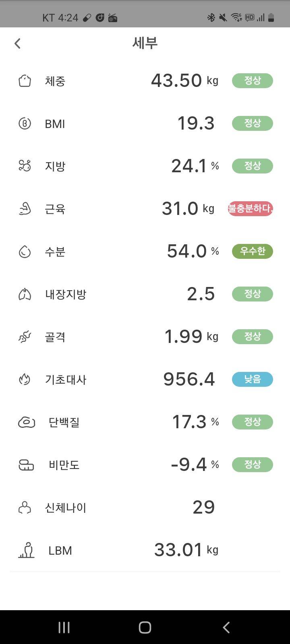
Task: Tap the 골격 bone icon
Action: click(x=25, y=337)
